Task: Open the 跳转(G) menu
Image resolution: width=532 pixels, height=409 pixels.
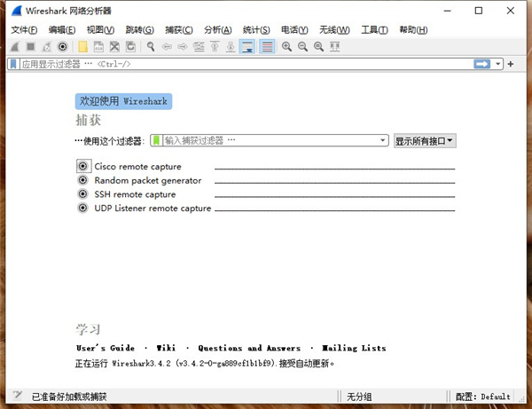Action: (140, 30)
